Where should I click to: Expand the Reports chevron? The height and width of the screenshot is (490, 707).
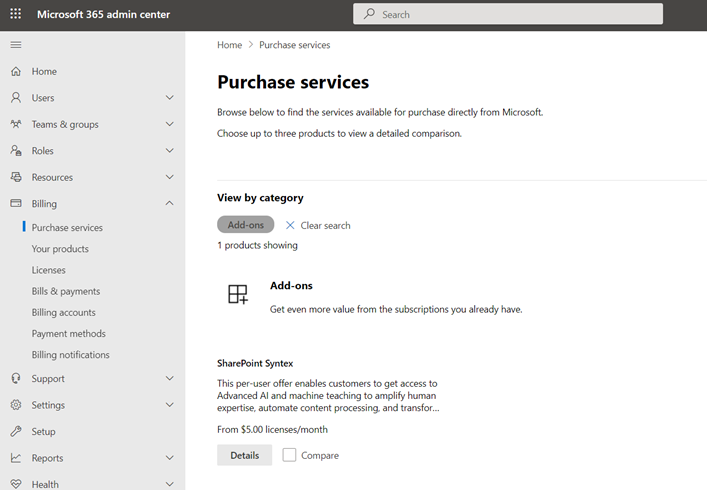click(170, 458)
